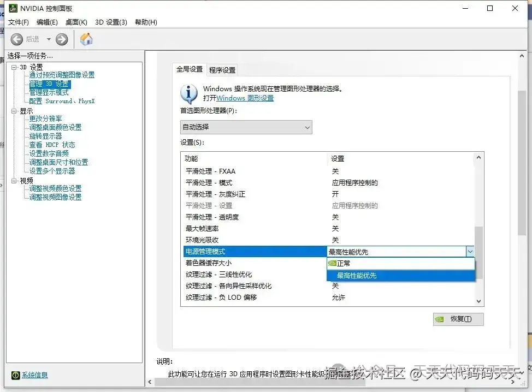Select the 最大帧速率 row
The image size is (532, 392).
click(x=328, y=229)
